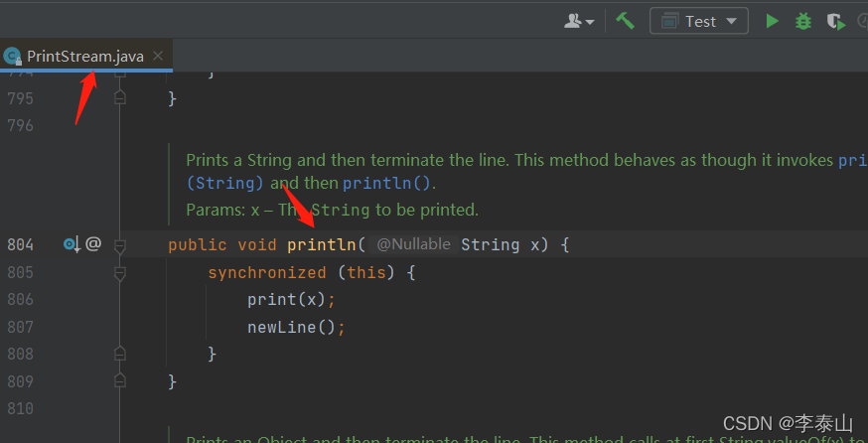Click the (String) link in the doc comment
Screen dimensions: 868x443
coord(225,184)
